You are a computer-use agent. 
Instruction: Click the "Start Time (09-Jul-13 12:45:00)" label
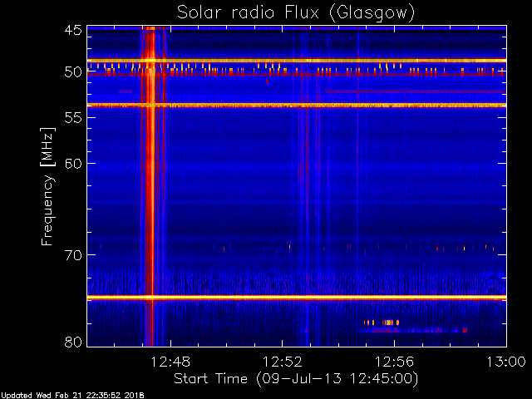296,379
